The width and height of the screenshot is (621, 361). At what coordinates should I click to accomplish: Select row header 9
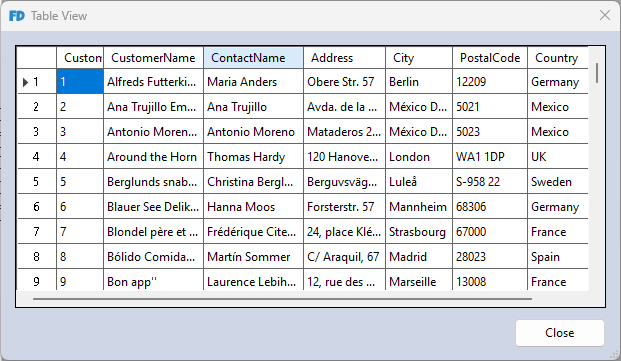pos(37,281)
